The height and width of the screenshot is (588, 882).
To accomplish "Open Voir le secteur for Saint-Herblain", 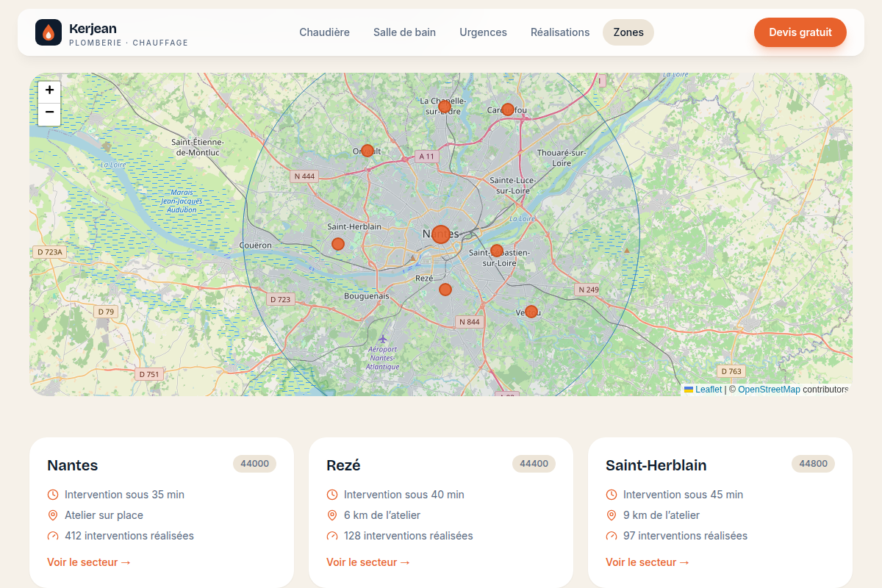I will 648,562.
